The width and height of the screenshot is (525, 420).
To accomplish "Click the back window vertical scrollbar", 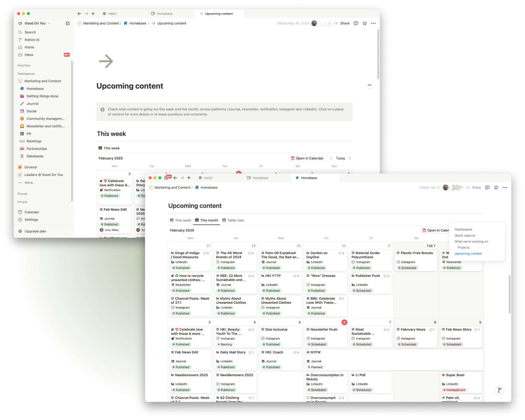I will coord(378,55).
